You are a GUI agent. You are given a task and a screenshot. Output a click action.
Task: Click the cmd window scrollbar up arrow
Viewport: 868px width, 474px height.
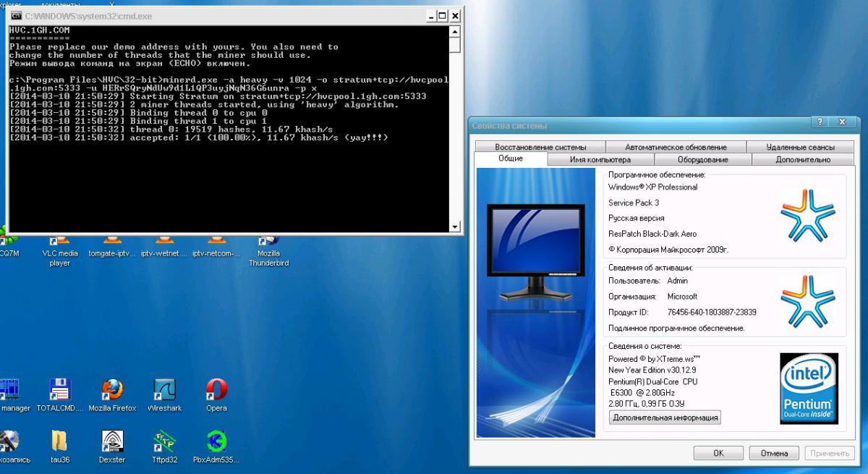pyautogui.click(x=455, y=31)
